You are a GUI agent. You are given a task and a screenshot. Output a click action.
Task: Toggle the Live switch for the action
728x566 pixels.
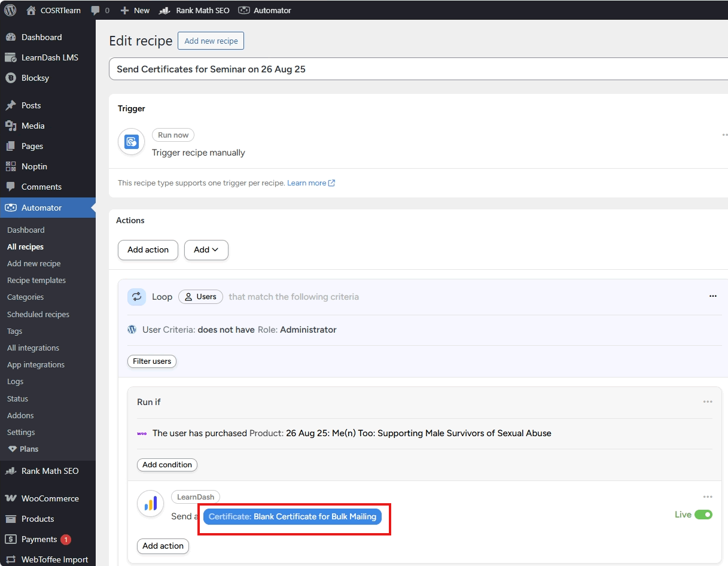pos(703,515)
